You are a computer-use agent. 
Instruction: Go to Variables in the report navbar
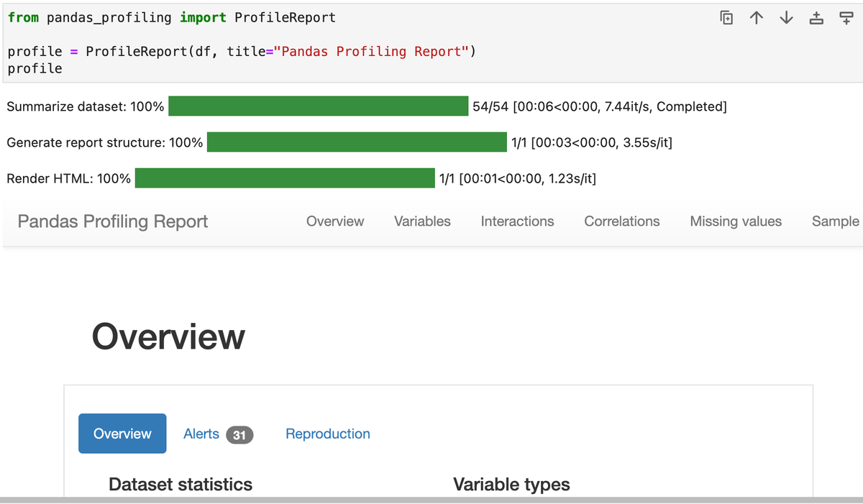click(422, 221)
